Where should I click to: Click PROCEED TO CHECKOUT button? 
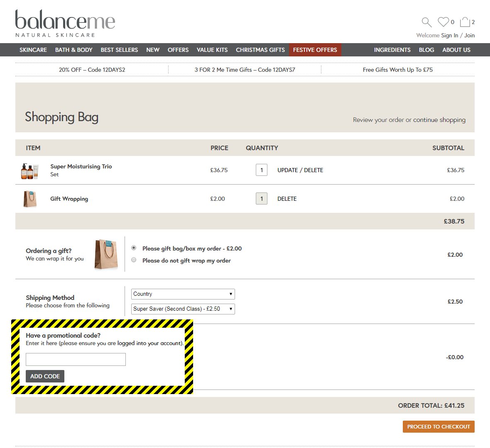(x=439, y=427)
